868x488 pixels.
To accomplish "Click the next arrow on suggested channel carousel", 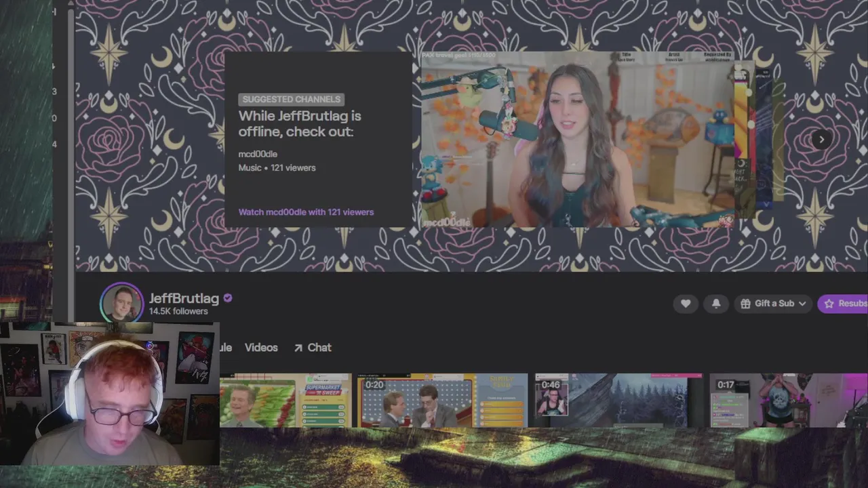I will point(821,140).
